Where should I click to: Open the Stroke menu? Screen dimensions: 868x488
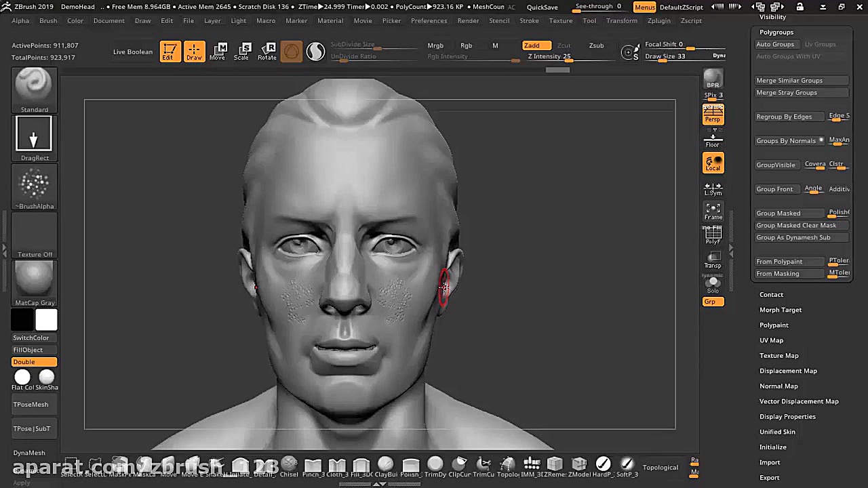[529, 20]
